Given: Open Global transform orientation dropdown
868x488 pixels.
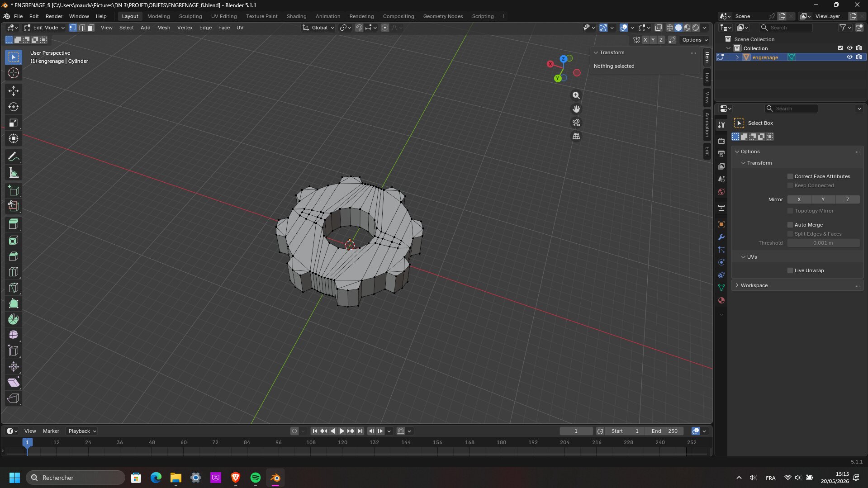Looking at the screenshot, I should (319, 28).
